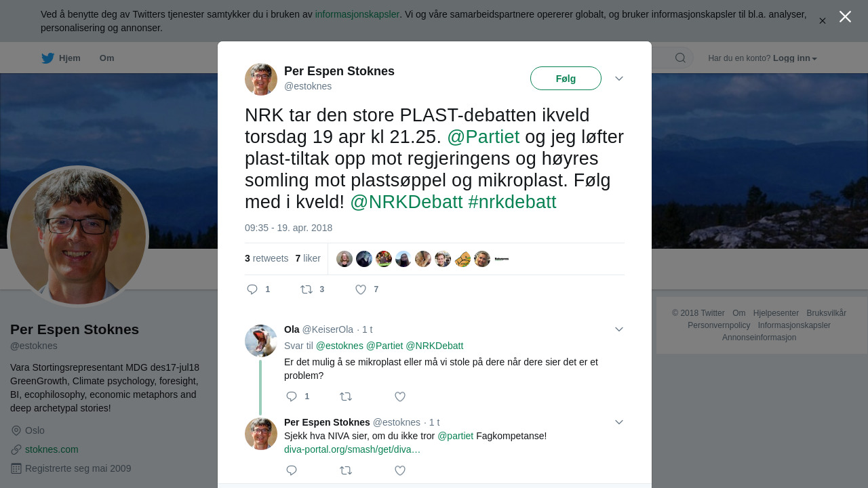Reply to Ola's comment

click(x=292, y=396)
